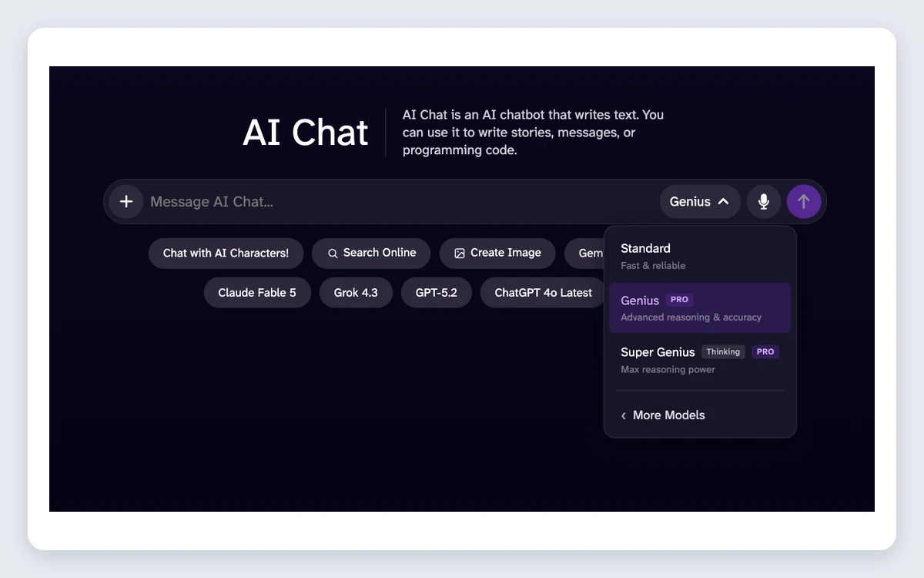Select the ChatGPT 4o Latest chip

(543, 293)
